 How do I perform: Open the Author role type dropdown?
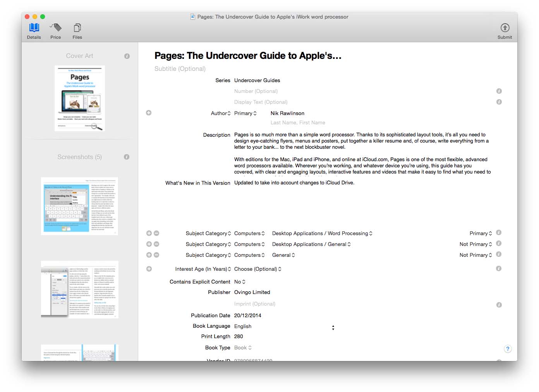click(x=221, y=113)
